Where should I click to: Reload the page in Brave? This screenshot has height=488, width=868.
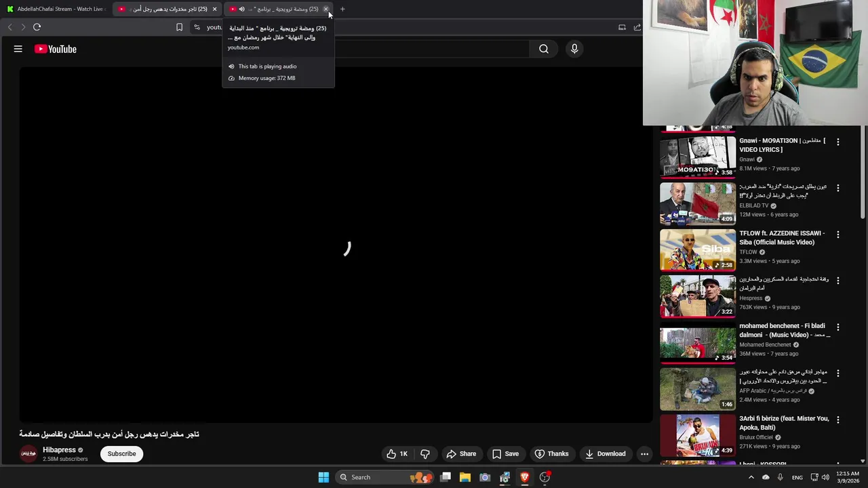coord(37,27)
